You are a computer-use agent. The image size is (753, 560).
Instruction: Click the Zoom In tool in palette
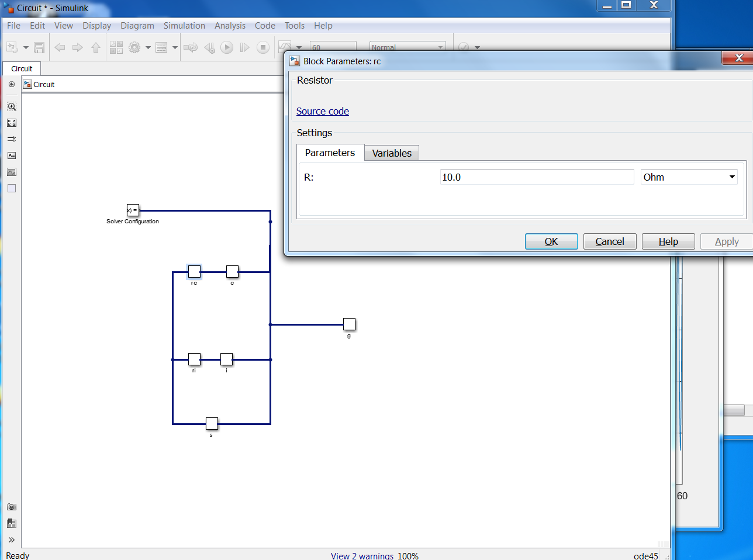[12, 106]
